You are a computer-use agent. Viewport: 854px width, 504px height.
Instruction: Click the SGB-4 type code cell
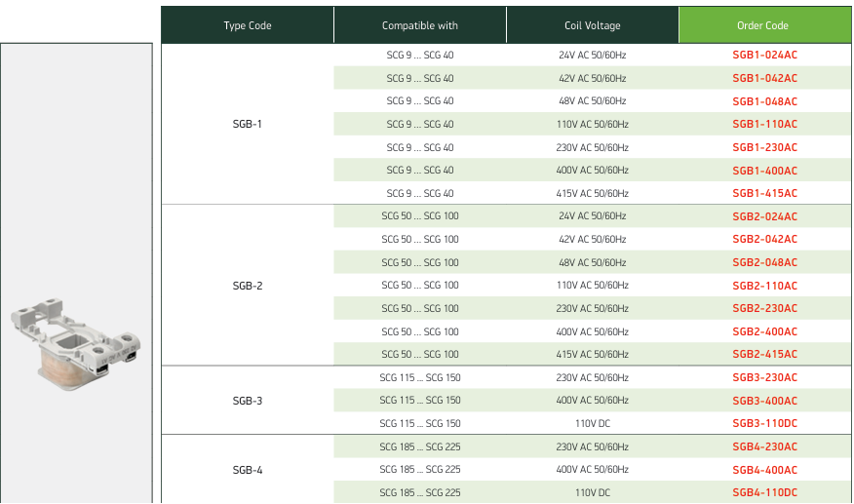pyautogui.click(x=248, y=470)
